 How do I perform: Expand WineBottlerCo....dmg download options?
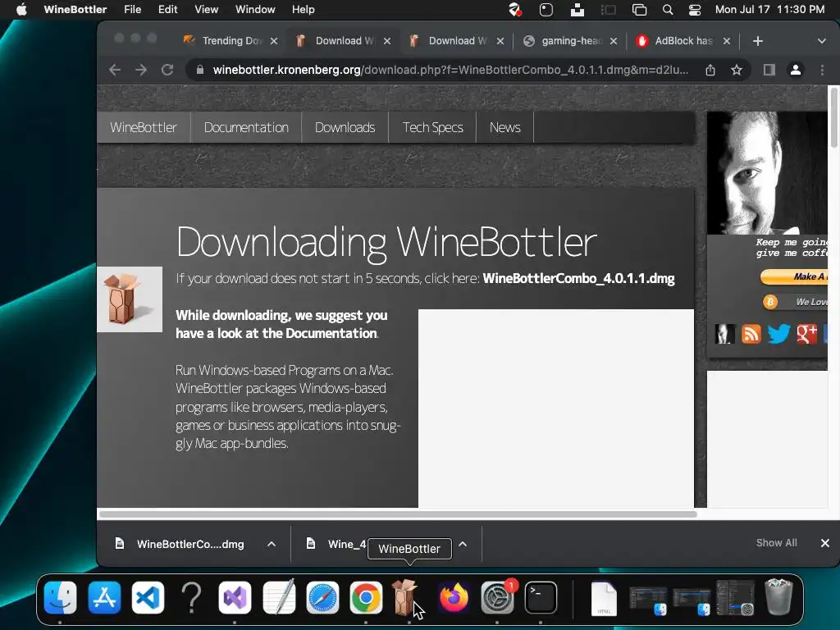(x=272, y=545)
